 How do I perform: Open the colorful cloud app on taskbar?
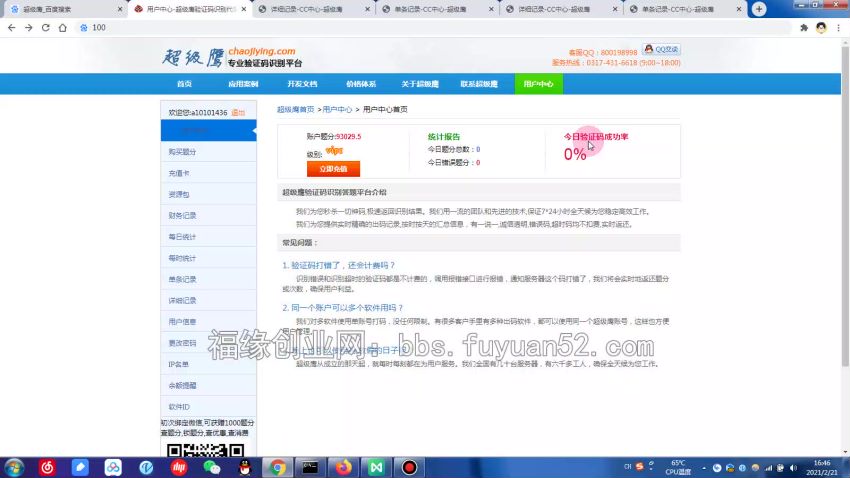click(113, 467)
